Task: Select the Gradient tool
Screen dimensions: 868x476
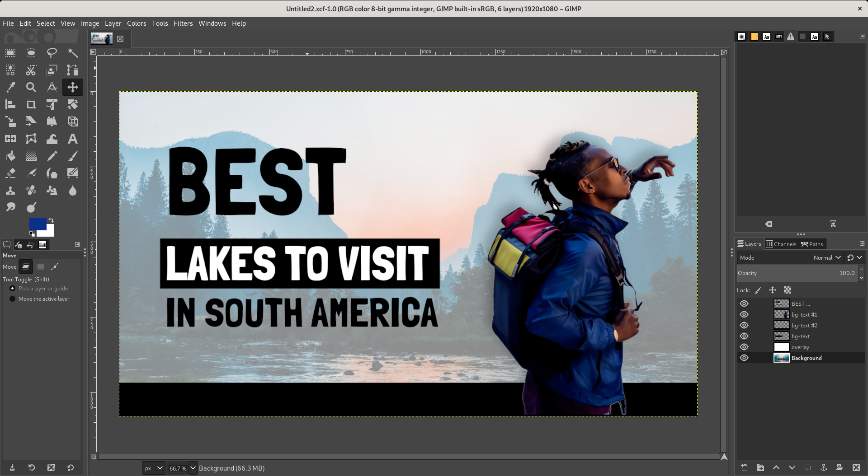Action: click(x=31, y=156)
